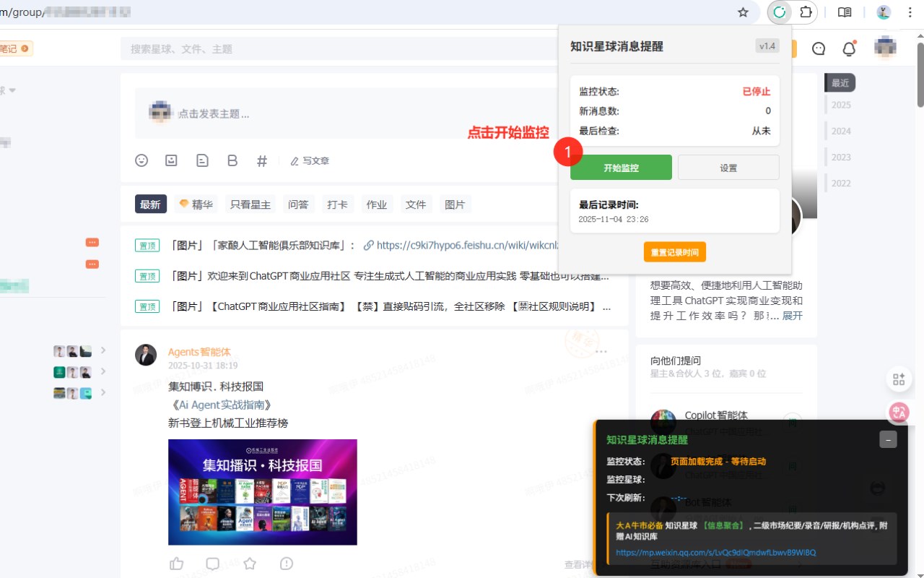
Task: Jump to 最近 on the year timeline
Action: [x=840, y=83]
